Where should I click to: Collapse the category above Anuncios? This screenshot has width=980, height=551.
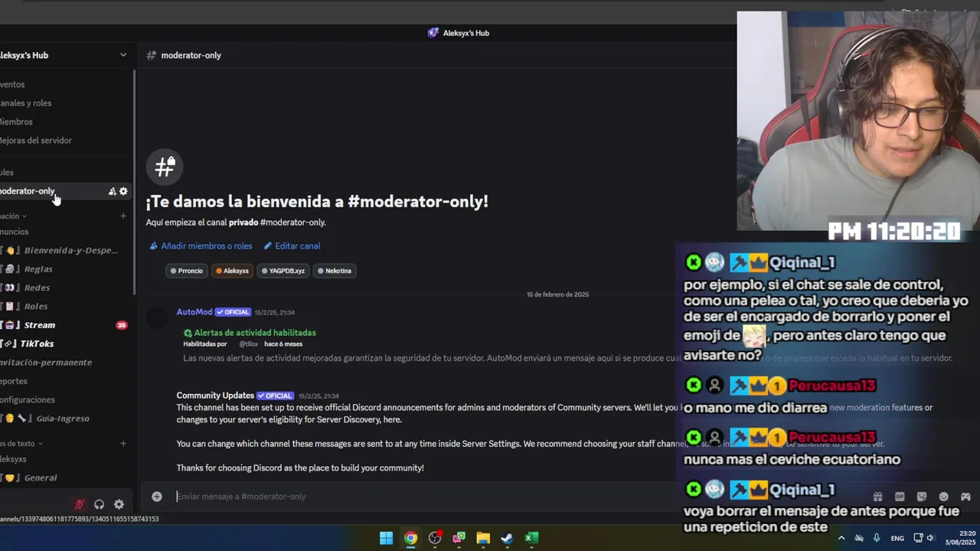point(24,217)
